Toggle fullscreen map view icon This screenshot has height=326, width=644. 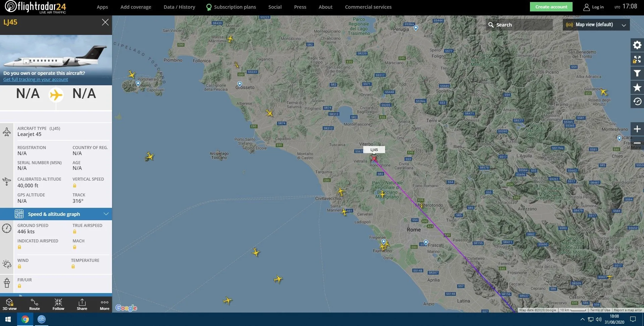coord(637,59)
